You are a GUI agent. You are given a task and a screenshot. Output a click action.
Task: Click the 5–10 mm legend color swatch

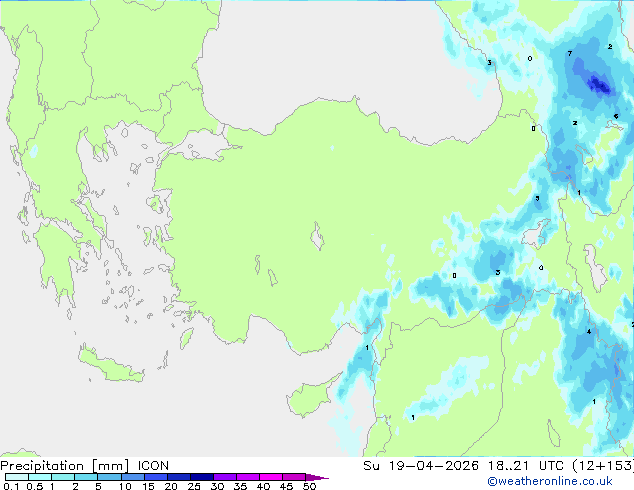click(x=110, y=477)
